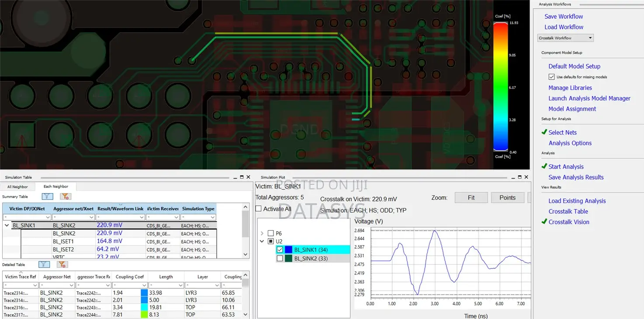
Task: Close the Simulation Table panel
Action: [x=248, y=177]
